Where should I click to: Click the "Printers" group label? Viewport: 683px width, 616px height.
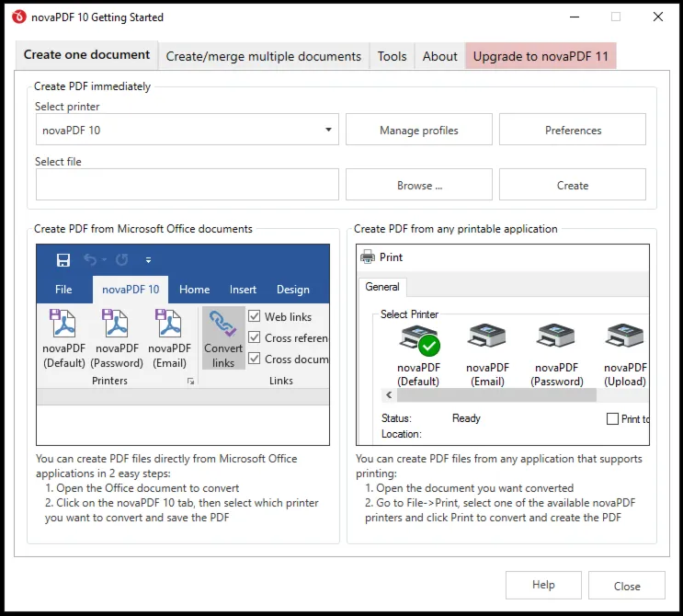coord(109,381)
